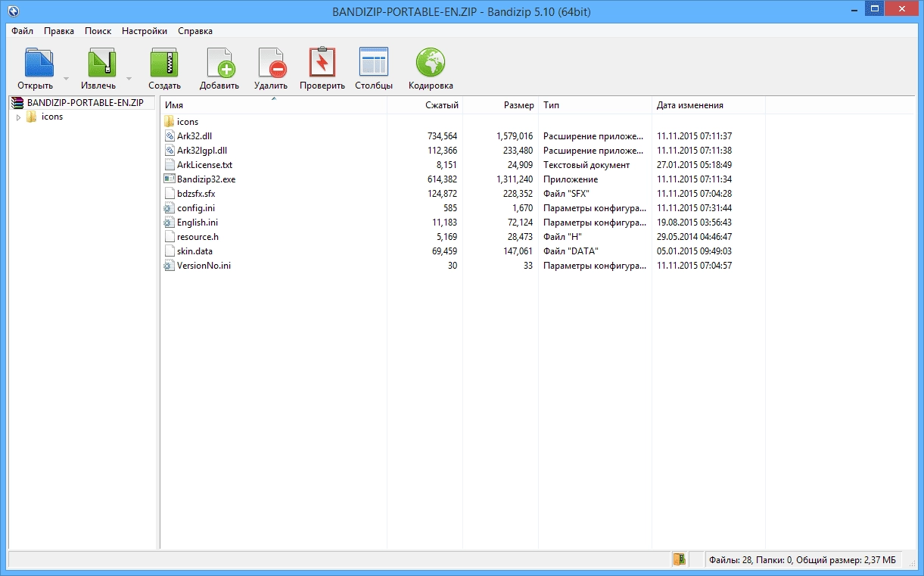
Task: Open the Правка menu
Action: (x=59, y=31)
